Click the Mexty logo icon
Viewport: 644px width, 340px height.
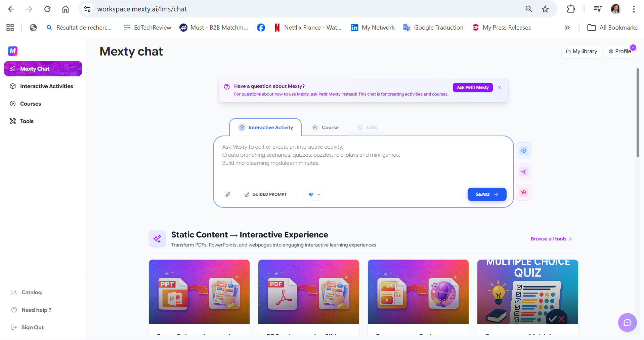pos(13,51)
